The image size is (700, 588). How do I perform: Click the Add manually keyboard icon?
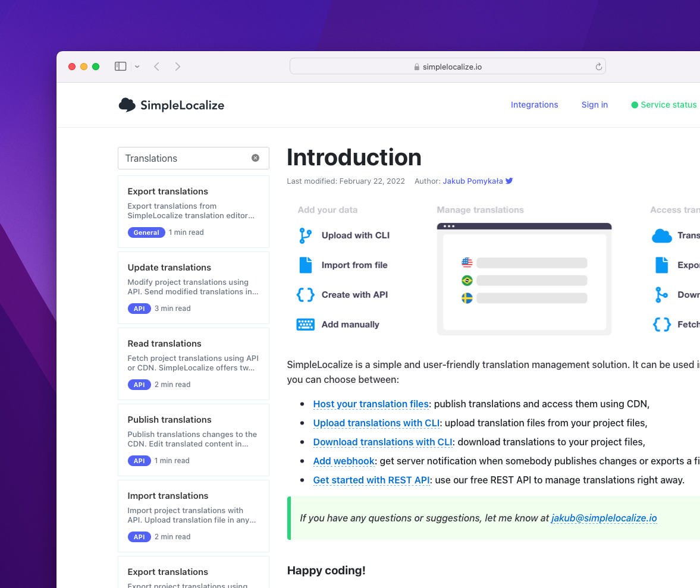(x=305, y=325)
